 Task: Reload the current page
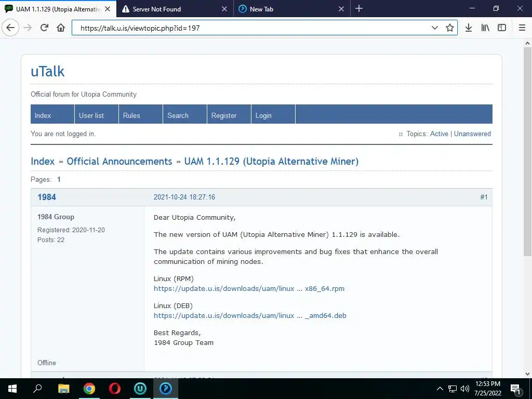[44, 28]
